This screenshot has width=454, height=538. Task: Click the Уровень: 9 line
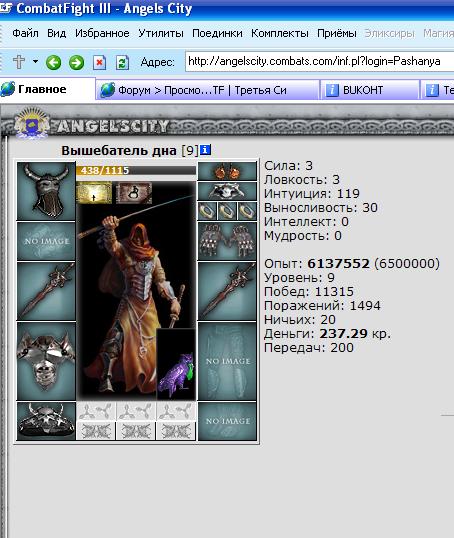(x=299, y=278)
